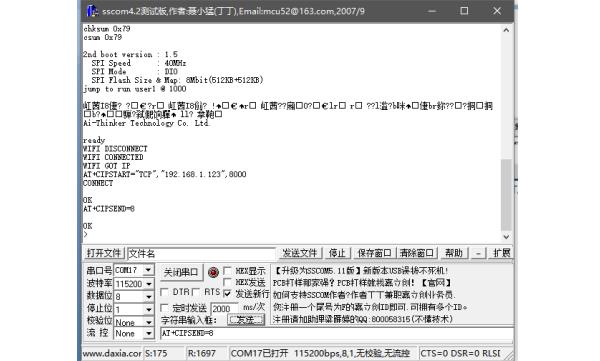Click the 2000 ms interval field

pos(225,309)
